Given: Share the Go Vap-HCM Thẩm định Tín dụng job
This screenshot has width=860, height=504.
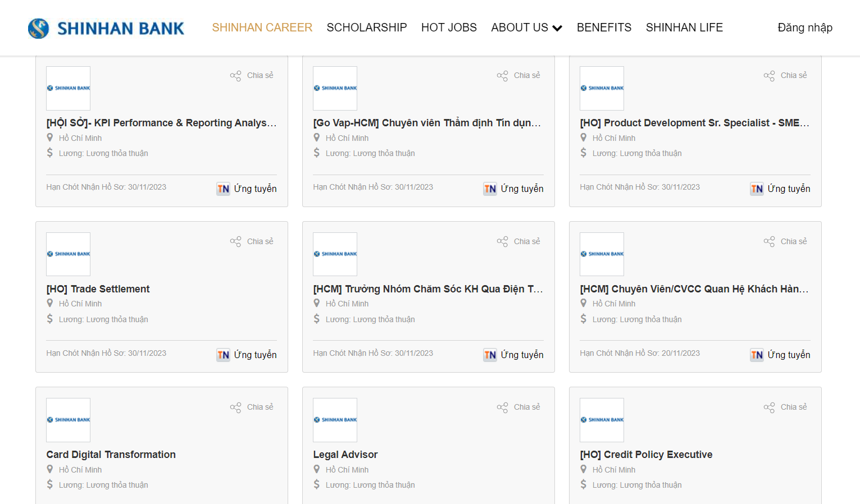Looking at the screenshot, I should coord(518,75).
